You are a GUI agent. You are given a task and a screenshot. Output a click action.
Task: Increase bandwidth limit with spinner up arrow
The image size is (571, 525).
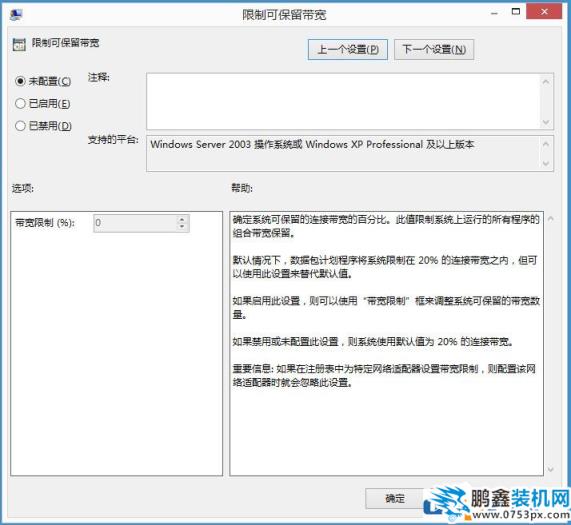182,219
